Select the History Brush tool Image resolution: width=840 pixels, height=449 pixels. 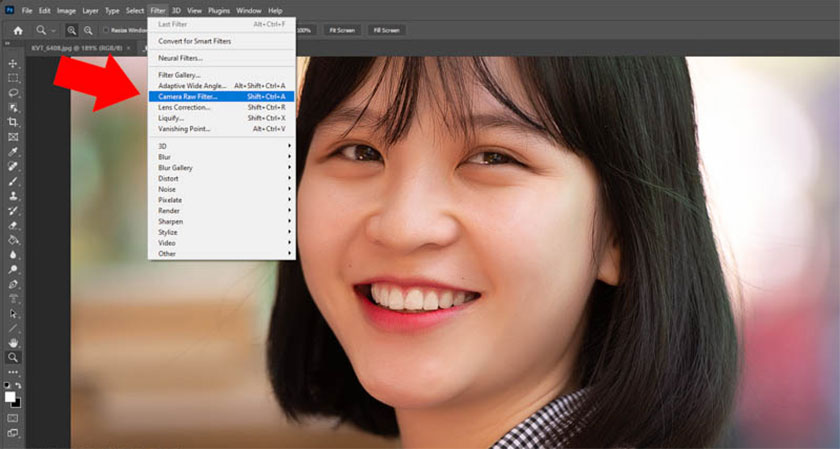[x=13, y=211]
